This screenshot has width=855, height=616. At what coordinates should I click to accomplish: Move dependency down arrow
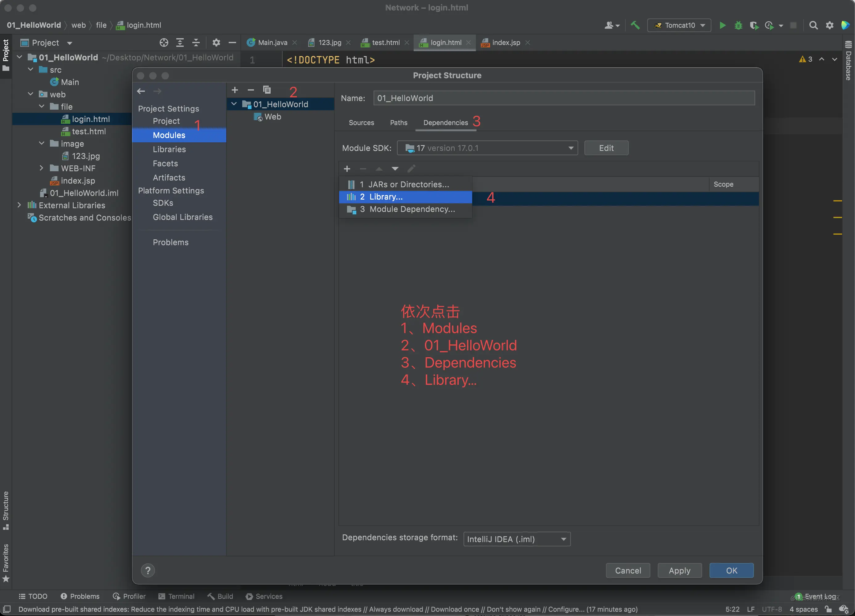click(x=395, y=169)
